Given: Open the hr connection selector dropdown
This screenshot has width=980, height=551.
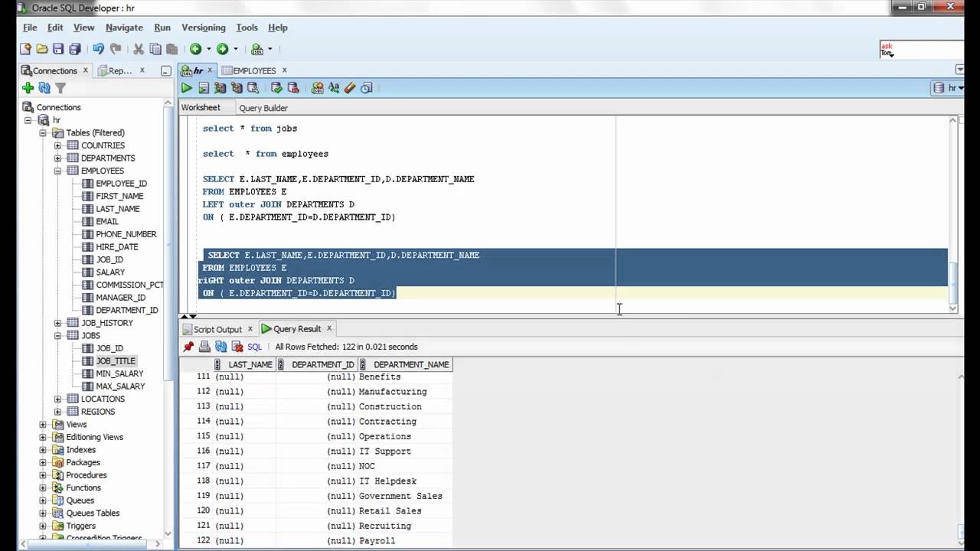Looking at the screenshot, I should point(947,88).
